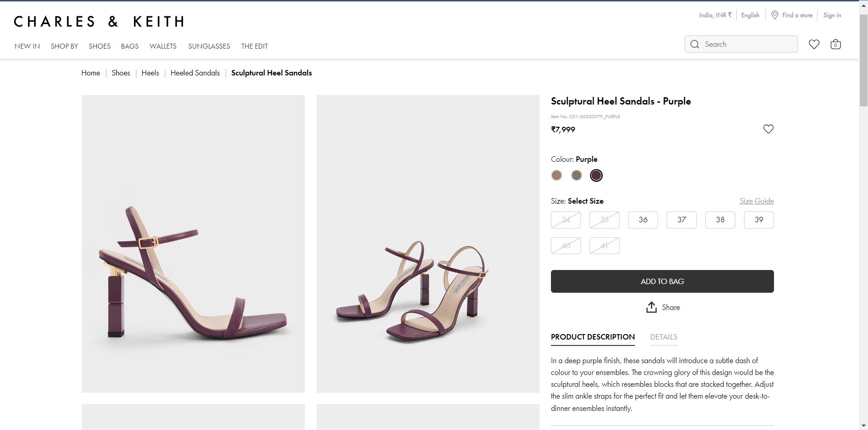868x430 pixels.
Task: Open the shopping bag icon
Action: tap(835, 44)
